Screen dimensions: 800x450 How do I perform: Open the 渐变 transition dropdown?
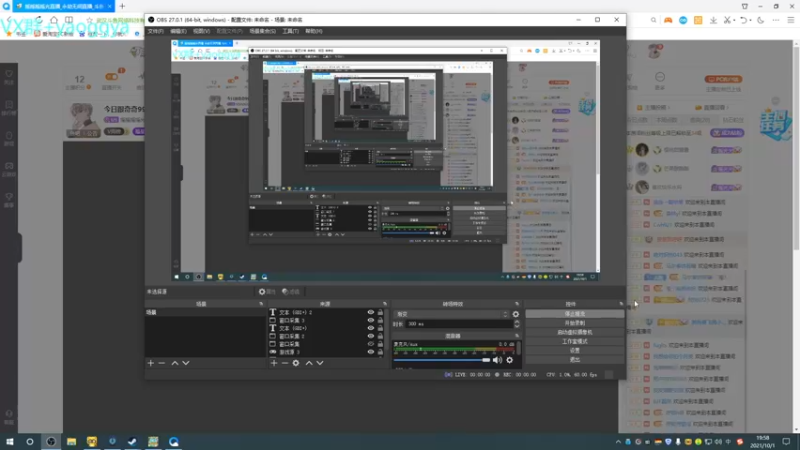click(x=452, y=314)
